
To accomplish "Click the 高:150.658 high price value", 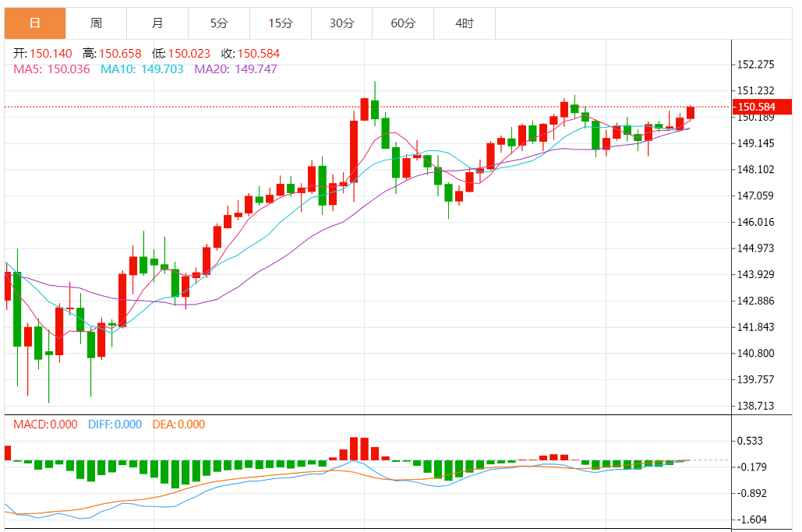I will click(112, 54).
